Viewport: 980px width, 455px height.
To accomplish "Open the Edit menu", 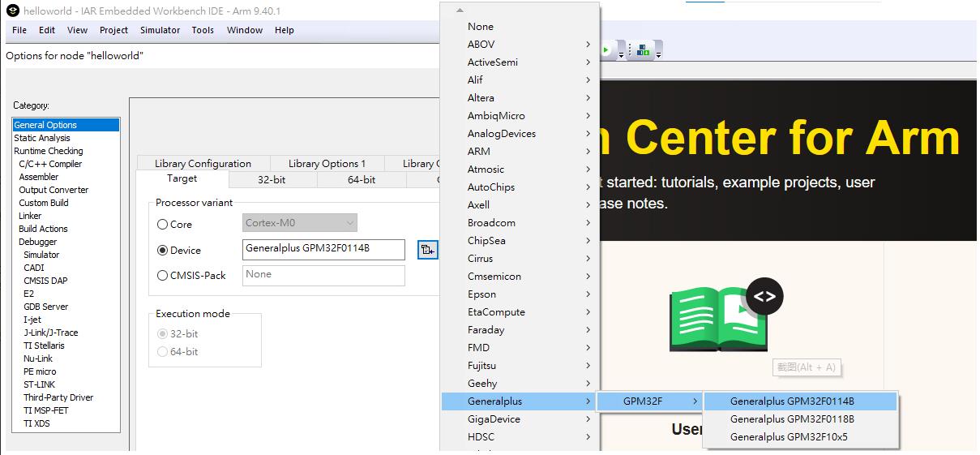I will tap(47, 30).
